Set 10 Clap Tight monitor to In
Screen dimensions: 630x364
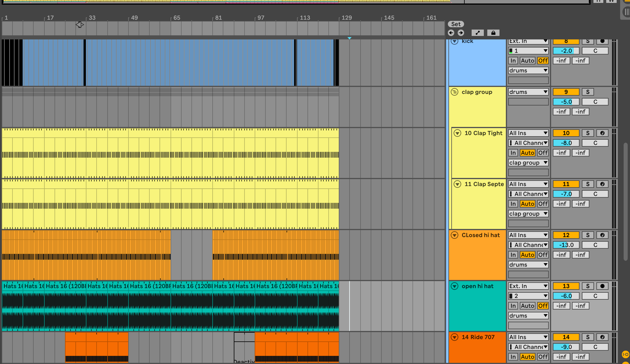(x=513, y=153)
